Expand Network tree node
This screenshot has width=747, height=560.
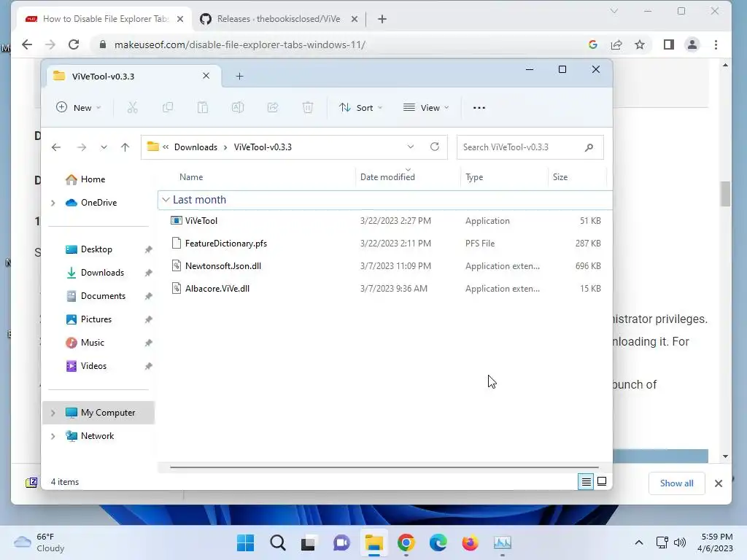[x=53, y=436]
